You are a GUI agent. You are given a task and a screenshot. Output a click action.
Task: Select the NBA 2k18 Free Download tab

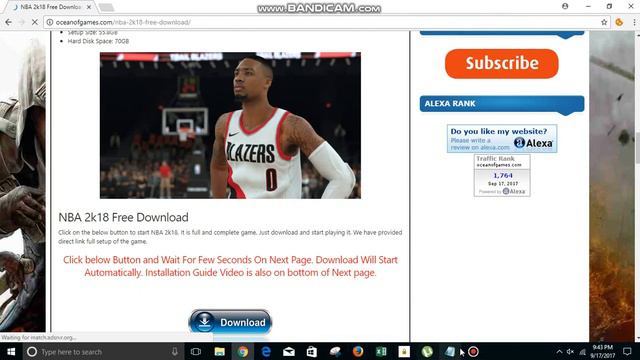click(50, 7)
